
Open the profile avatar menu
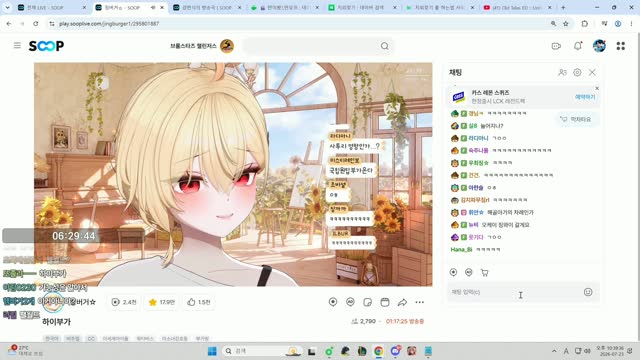click(599, 46)
